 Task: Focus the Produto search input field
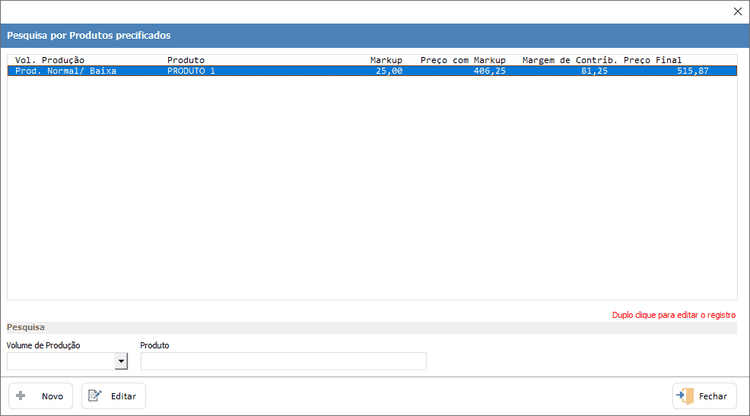pyautogui.click(x=284, y=361)
